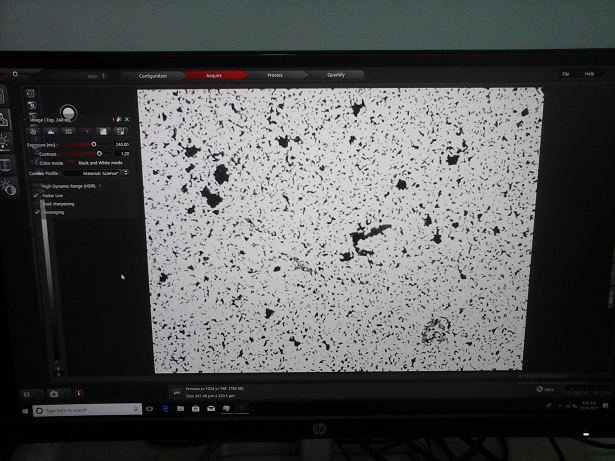This screenshot has height=461, width=615.
Task: Click the µm unit button below image
Action: pos(176,391)
